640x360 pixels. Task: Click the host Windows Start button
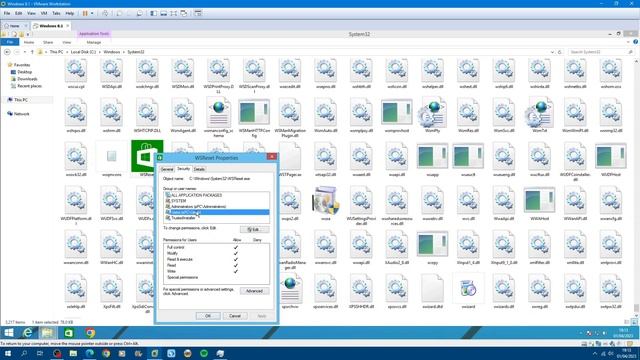(7, 353)
